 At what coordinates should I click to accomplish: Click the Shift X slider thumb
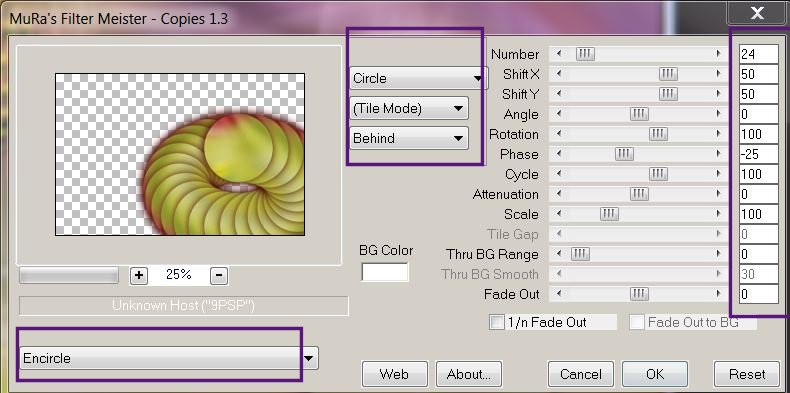point(668,74)
